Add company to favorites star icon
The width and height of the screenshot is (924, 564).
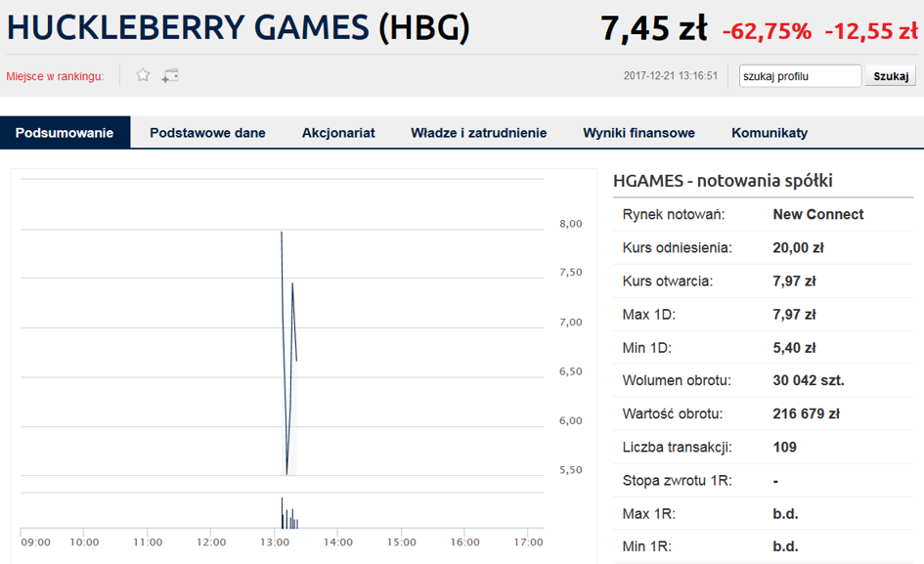pyautogui.click(x=143, y=75)
